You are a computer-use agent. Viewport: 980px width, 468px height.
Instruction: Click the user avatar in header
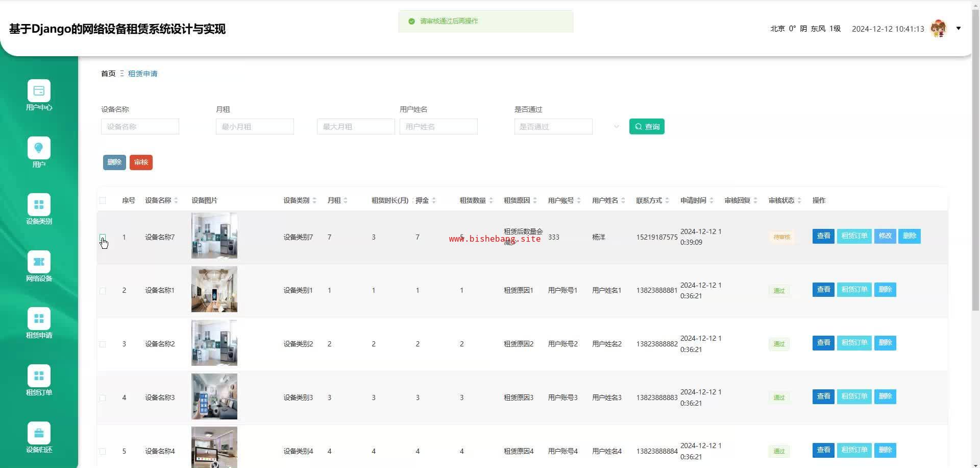[x=938, y=29]
